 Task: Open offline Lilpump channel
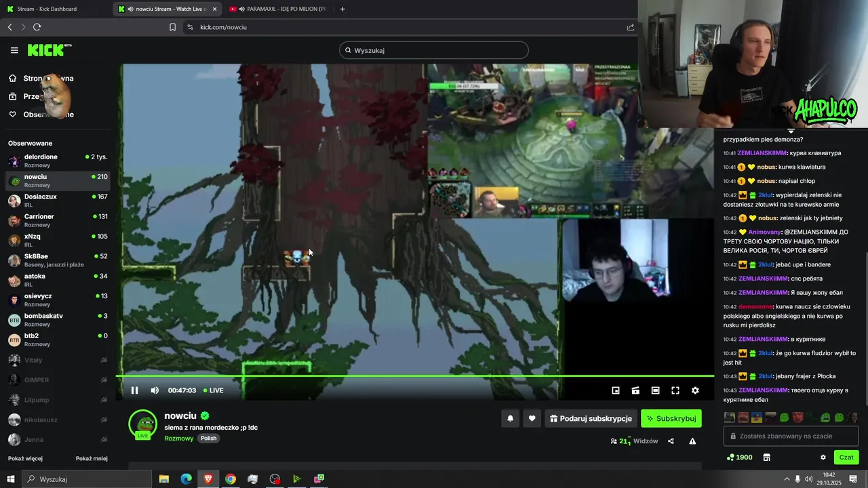tap(58, 400)
